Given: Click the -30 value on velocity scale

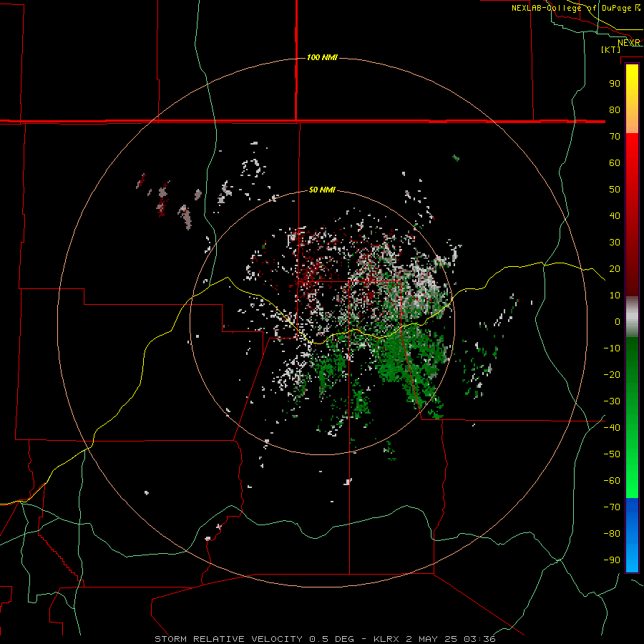Looking at the screenshot, I should (612, 401).
